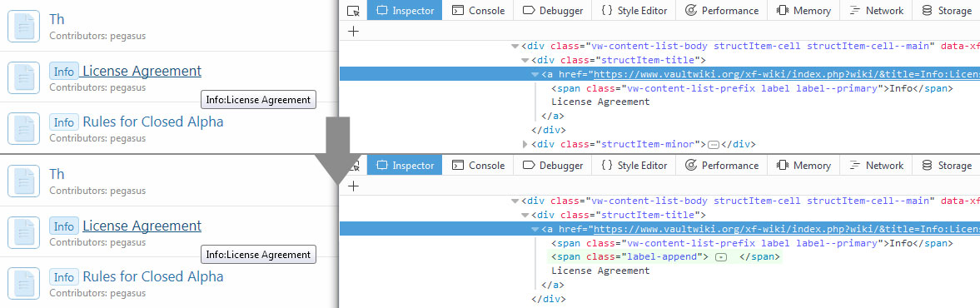This screenshot has width=980, height=308.
Task: Activate the element picker in the upper devtools toolbar
Action: tap(354, 11)
